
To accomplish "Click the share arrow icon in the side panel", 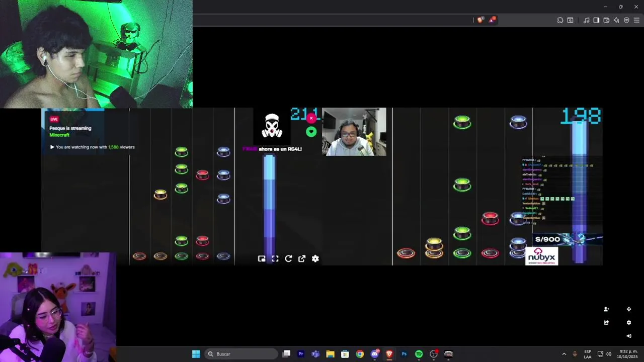I will click(x=606, y=322).
